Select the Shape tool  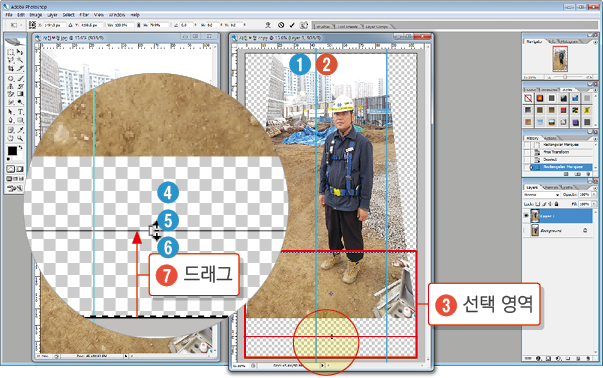(x=20, y=120)
